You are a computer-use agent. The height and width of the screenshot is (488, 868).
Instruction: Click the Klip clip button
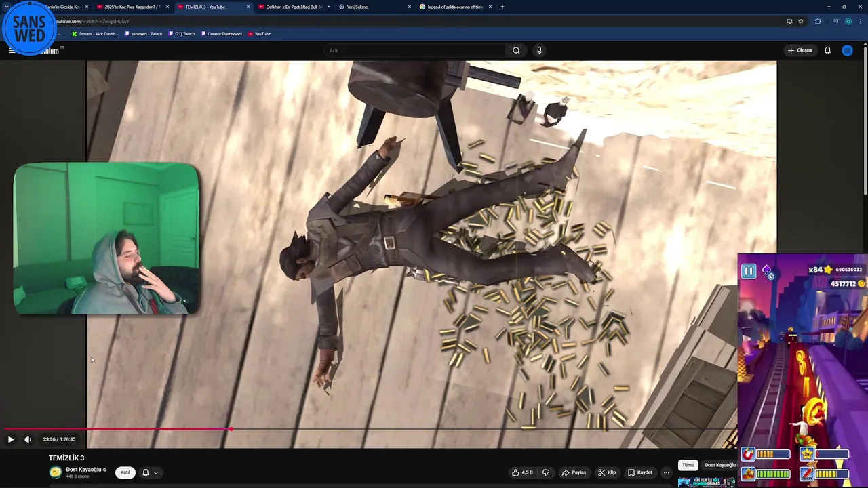coord(607,472)
